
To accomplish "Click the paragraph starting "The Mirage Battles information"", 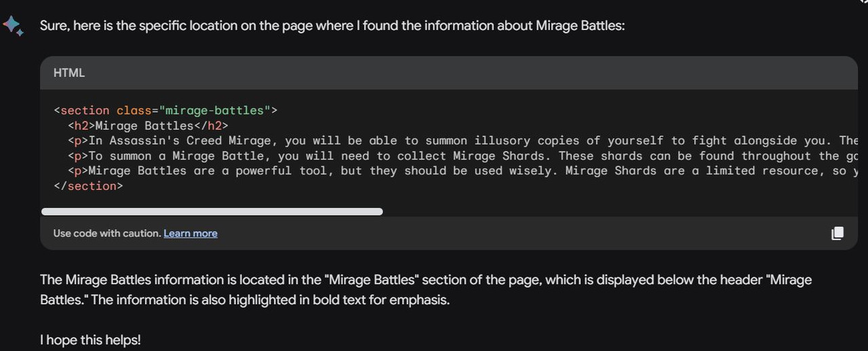I will tap(426, 289).
